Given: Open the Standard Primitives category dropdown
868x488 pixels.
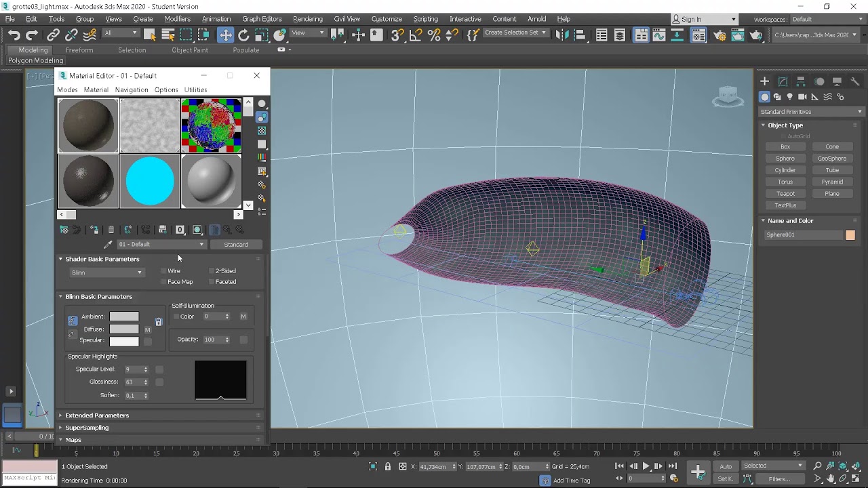Looking at the screenshot, I should tap(811, 112).
